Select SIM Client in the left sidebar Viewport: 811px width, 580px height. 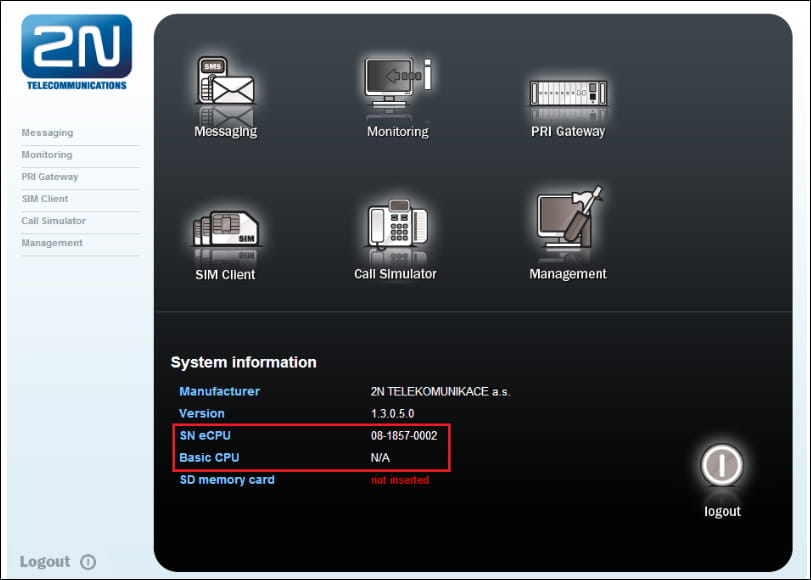(x=44, y=199)
